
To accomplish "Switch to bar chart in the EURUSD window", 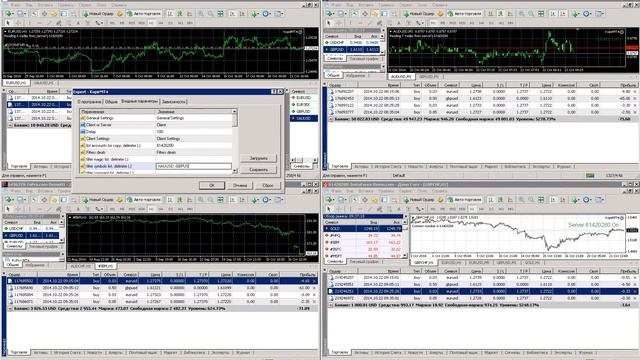I will click(170, 13).
